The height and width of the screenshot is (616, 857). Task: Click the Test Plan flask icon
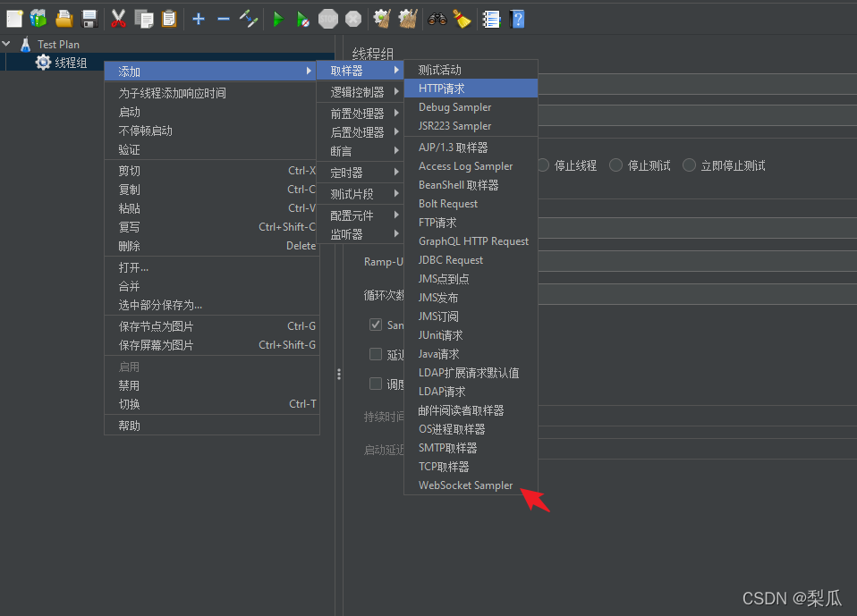click(25, 44)
